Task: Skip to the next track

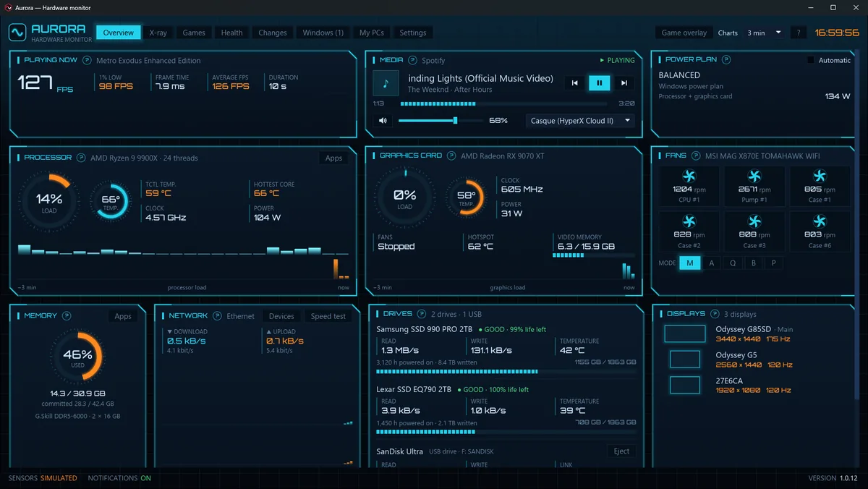Action: pos(624,83)
